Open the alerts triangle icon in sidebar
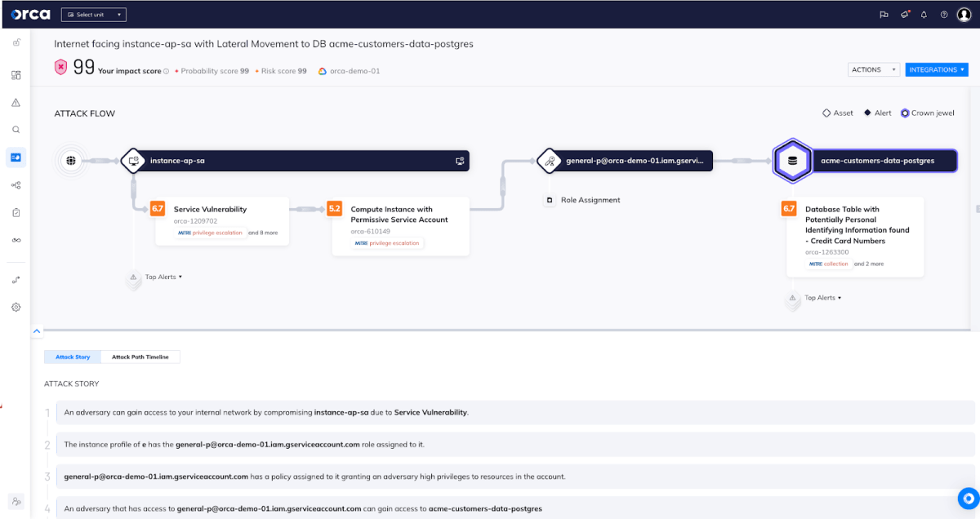This screenshot has width=980, height=519. coord(16,103)
